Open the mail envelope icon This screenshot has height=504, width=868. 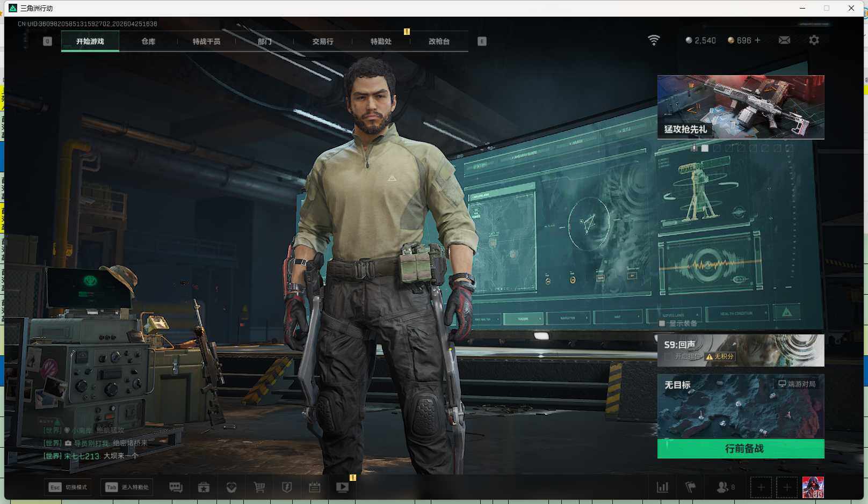[x=784, y=40]
